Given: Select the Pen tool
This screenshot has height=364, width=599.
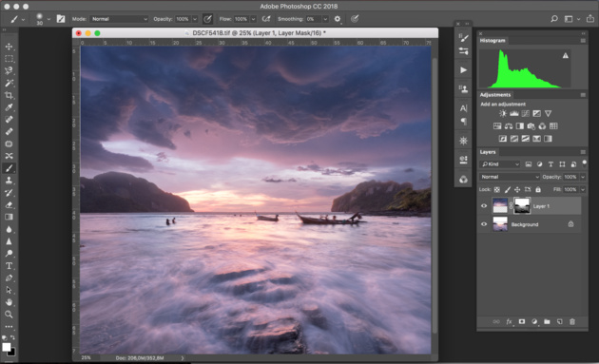Looking at the screenshot, I should point(9,278).
